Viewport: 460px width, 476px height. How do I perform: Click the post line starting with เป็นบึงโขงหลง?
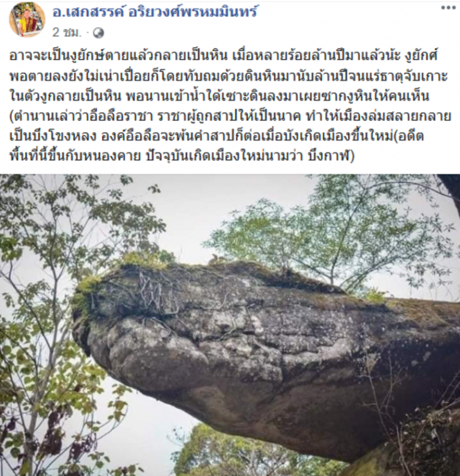pyautogui.click(x=217, y=136)
